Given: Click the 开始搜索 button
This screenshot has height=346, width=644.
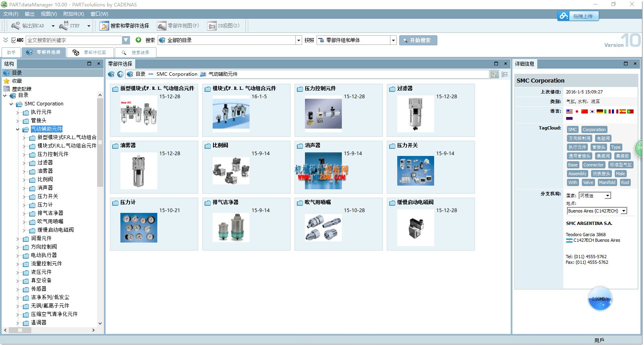Looking at the screenshot, I should click(x=418, y=40).
